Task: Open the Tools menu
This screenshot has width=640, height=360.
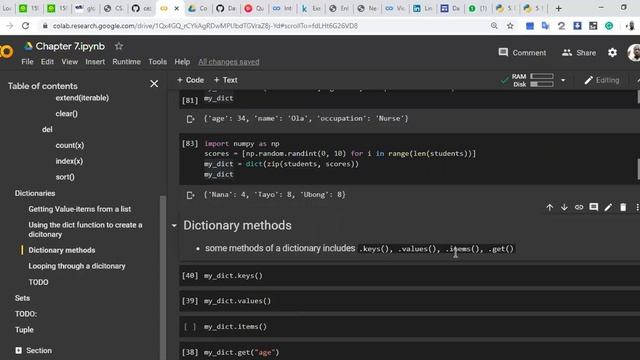Action: tap(158, 62)
